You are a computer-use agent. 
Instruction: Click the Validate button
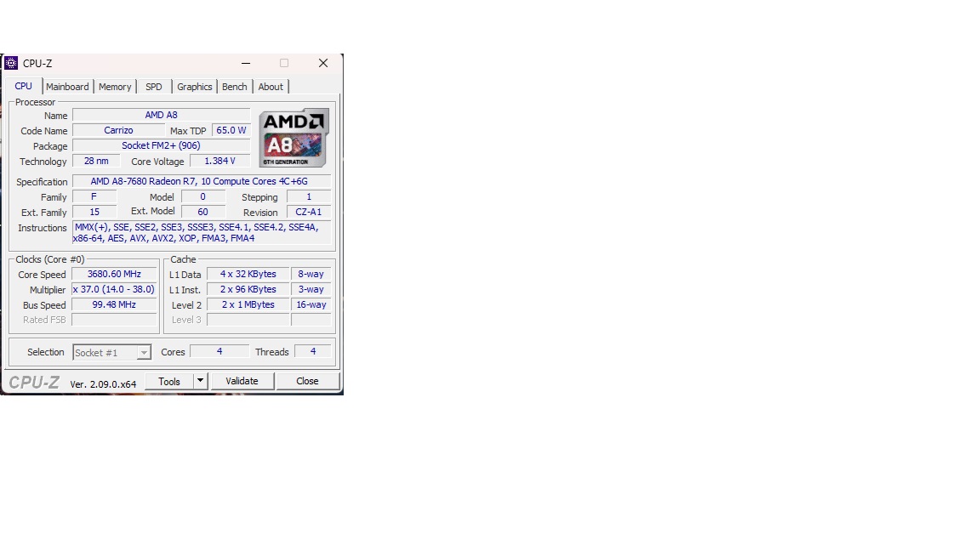242,381
